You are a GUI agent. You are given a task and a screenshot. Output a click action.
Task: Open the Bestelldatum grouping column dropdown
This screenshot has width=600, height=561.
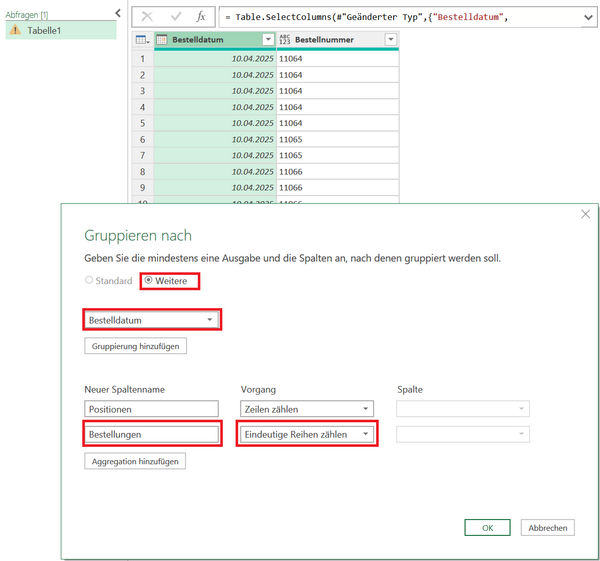point(209,320)
